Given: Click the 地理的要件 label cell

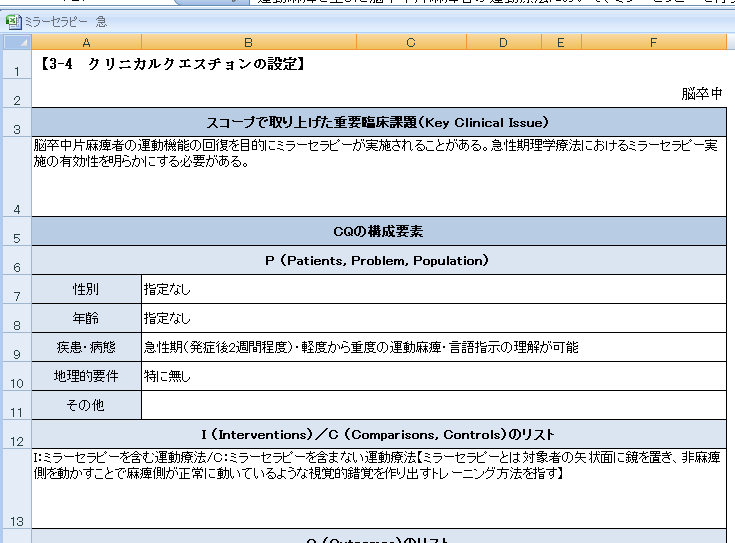Looking at the screenshot, I should click(86, 376).
